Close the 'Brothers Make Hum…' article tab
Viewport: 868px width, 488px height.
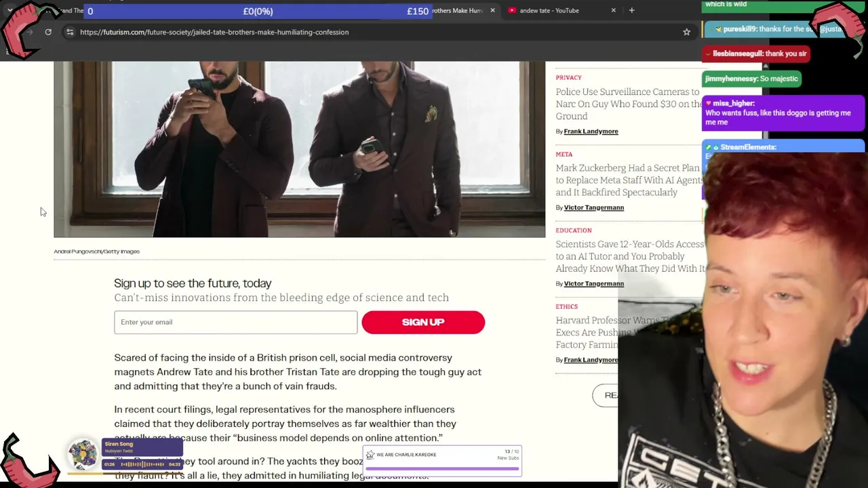coord(492,10)
